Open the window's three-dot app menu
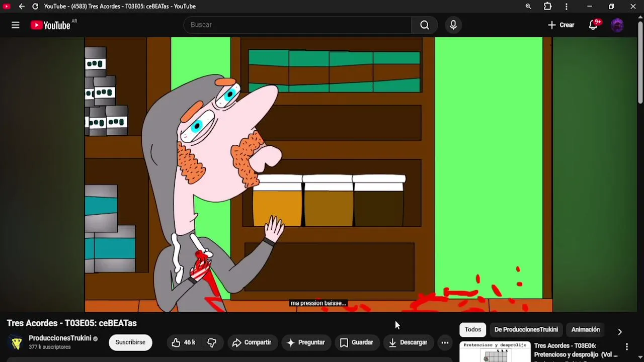The height and width of the screenshot is (362, 644). [567, 7]
